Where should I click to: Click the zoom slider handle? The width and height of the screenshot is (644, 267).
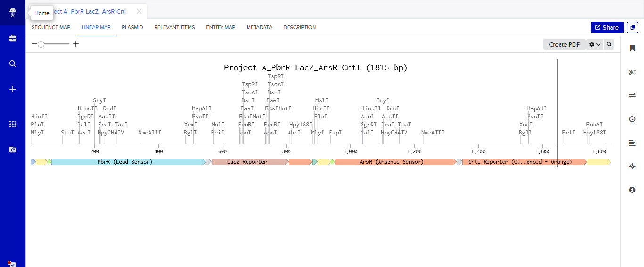41,44
